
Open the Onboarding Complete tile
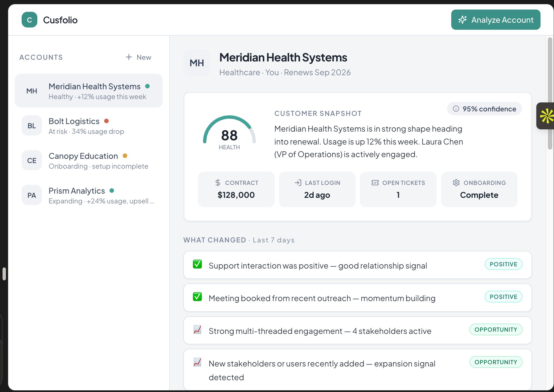click(x=479, y=189)
